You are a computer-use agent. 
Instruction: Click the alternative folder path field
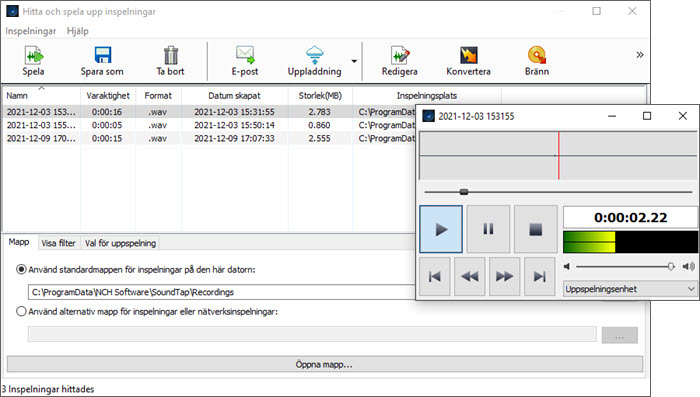312,334
